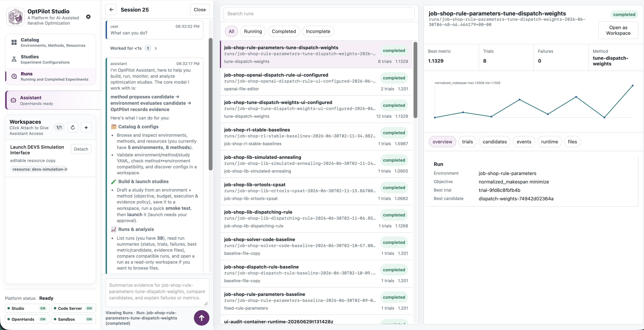644x330 pixels.
Task: Send the assistant message with arrow button
Action: click(201, 318)
